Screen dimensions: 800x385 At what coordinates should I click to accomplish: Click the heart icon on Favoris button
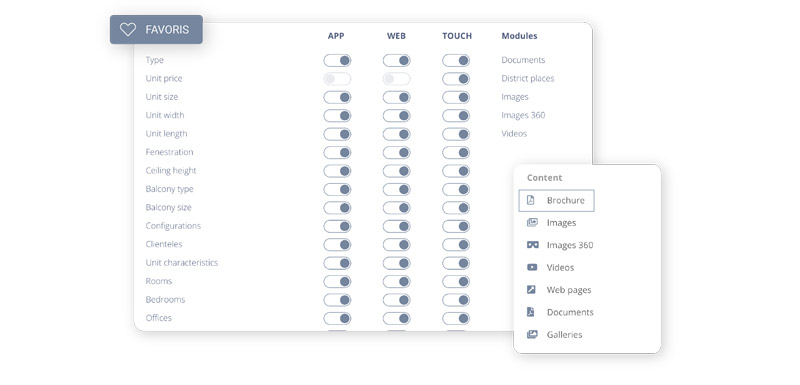pyautogui.click(x=128, y=30)
